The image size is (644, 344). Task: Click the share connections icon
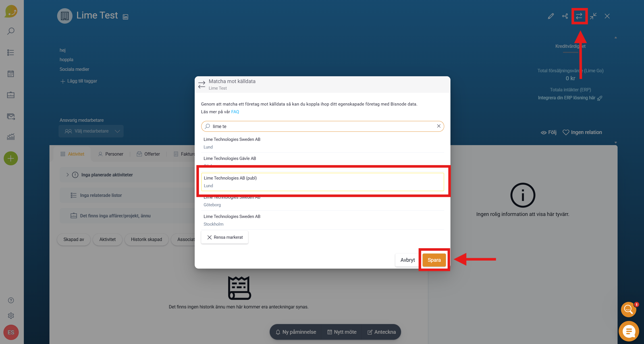point(565,16)
